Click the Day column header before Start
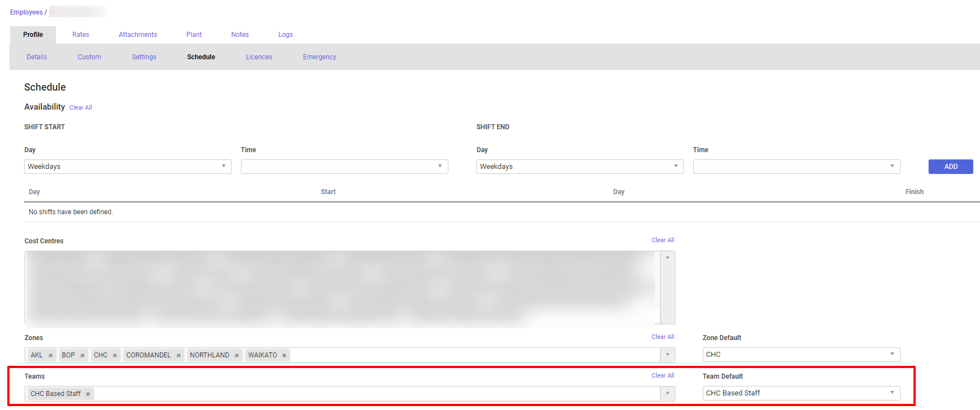 pyautogui.click(x=34, y=192)
